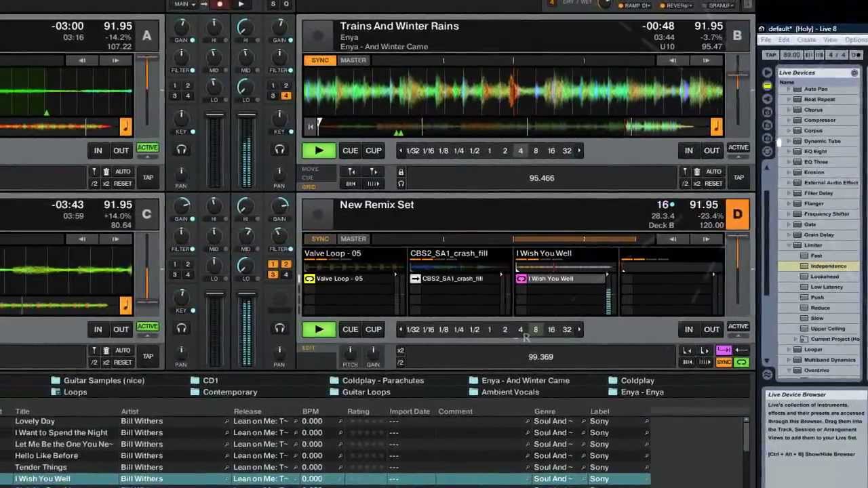Screen dimensions: 868x488
Task: Click Live Devices search round icon
Action: 854,73
